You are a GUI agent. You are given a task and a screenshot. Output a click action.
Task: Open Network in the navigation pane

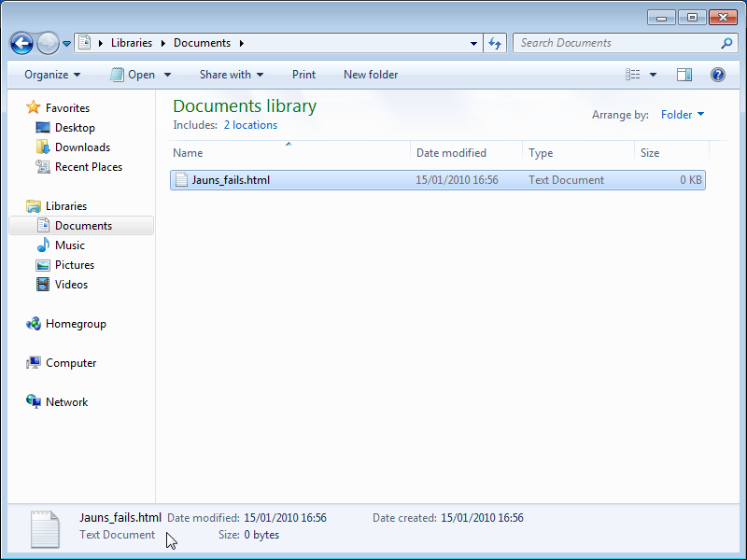[x=66, y=402]
